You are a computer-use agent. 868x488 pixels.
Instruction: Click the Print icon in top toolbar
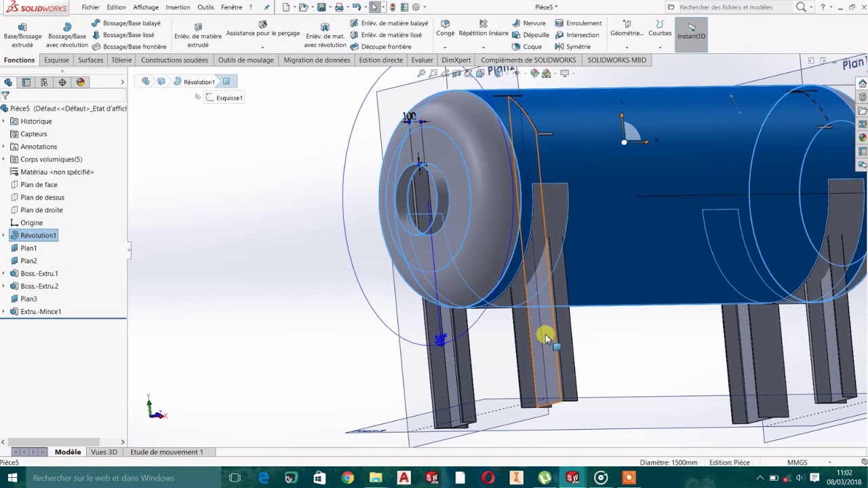(x=339, y=7)
